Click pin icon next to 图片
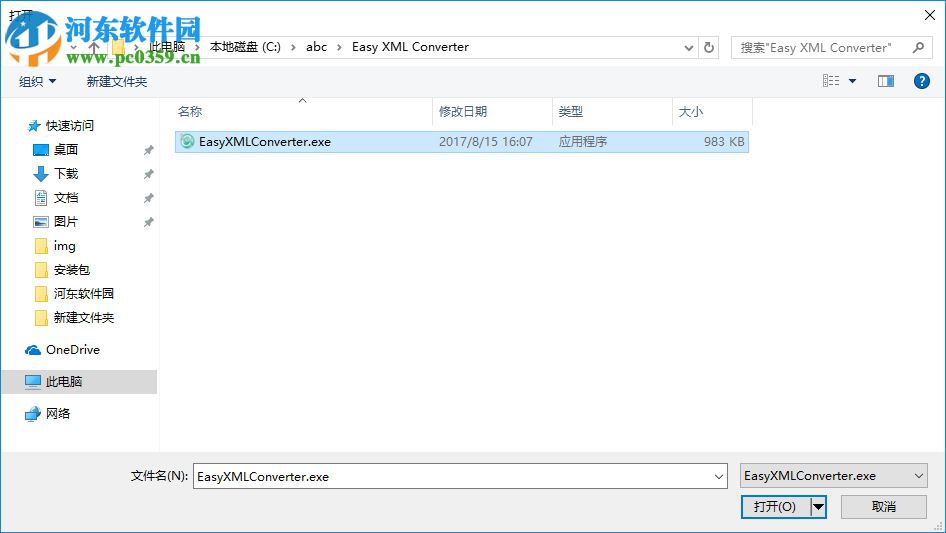The width and height of the screenshot is (946, 533). coord(148,222)
